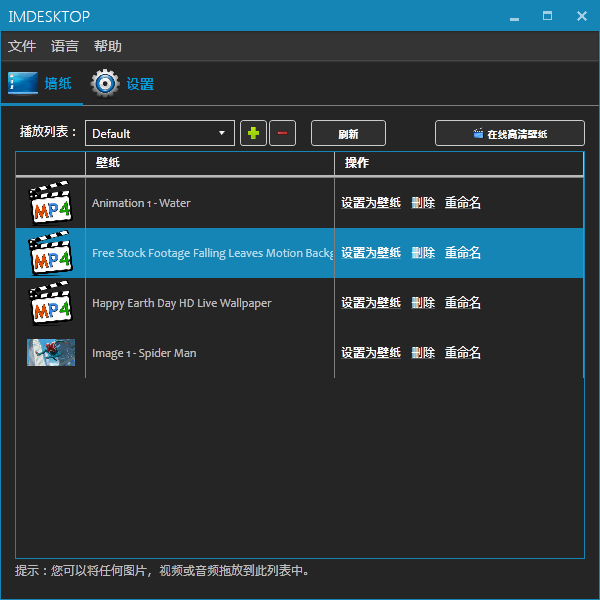Click the MP4 icon for Falling Leaves video
The height and width of the screenshot is (600, 600).
pyautogui.click(x=50, y=253)
